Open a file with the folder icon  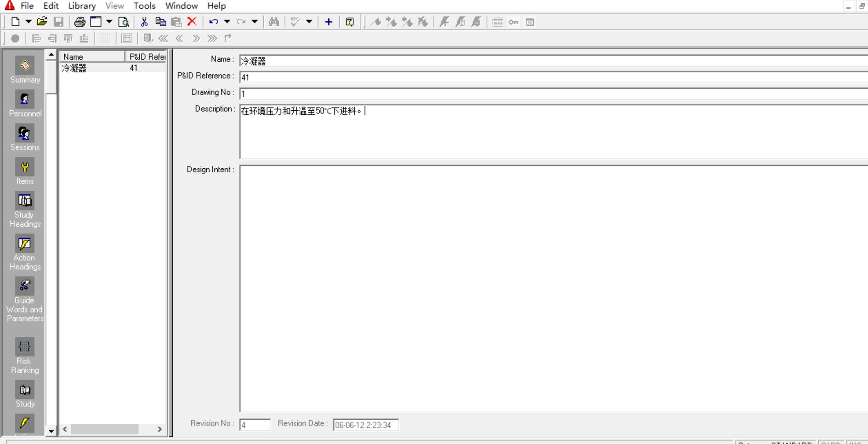pyautogui.click(x=42, y=22)
